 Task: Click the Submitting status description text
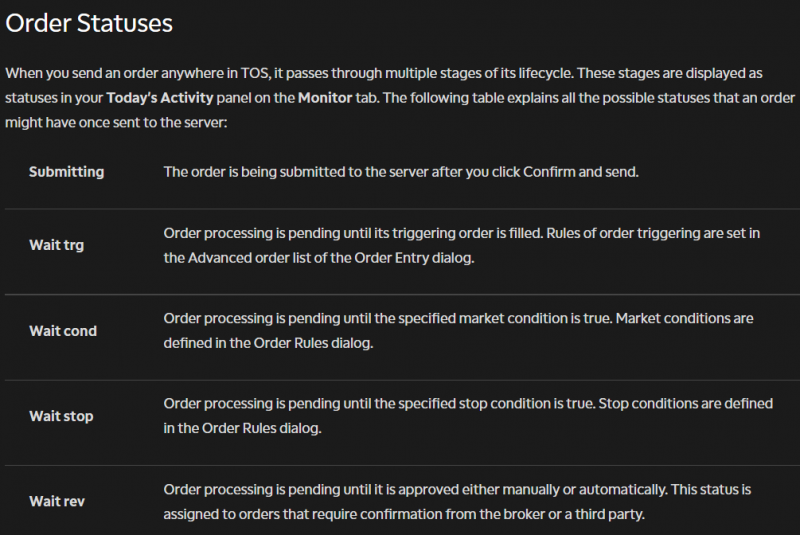click(400, 172)
